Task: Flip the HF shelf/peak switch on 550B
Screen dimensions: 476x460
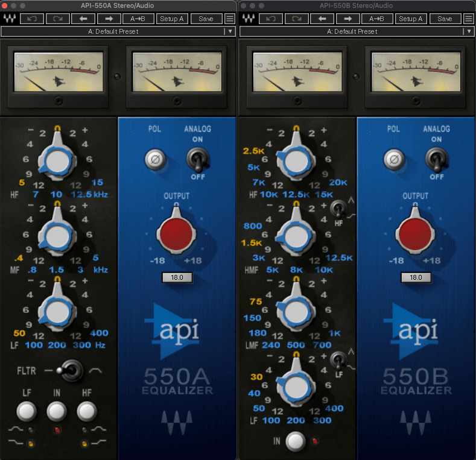Action: (x=338, y=209)
